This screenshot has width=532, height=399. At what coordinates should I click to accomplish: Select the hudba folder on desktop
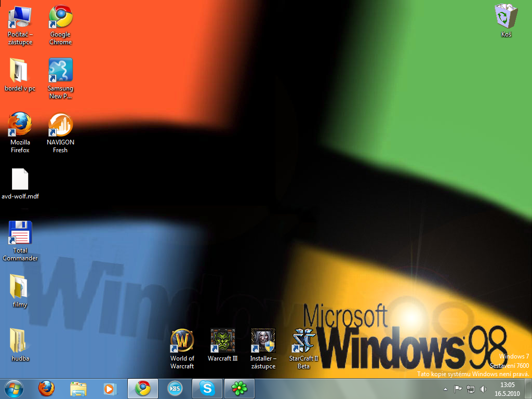click(20, 341)
